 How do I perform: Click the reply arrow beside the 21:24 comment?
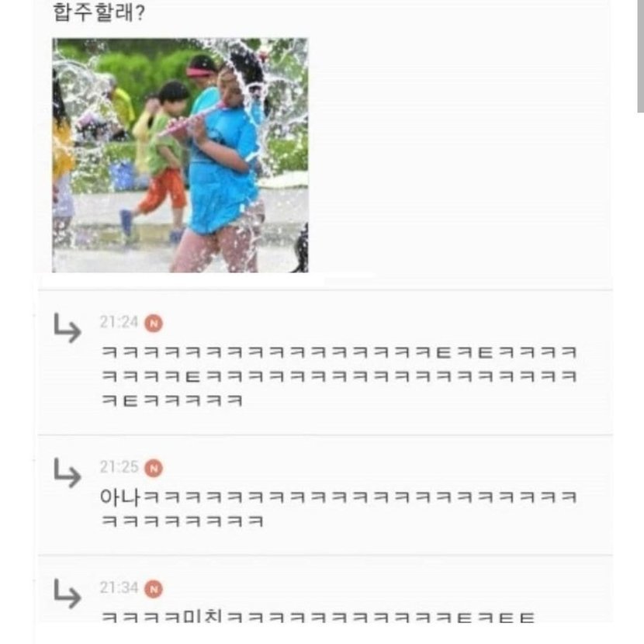click(x=67, y=327)
